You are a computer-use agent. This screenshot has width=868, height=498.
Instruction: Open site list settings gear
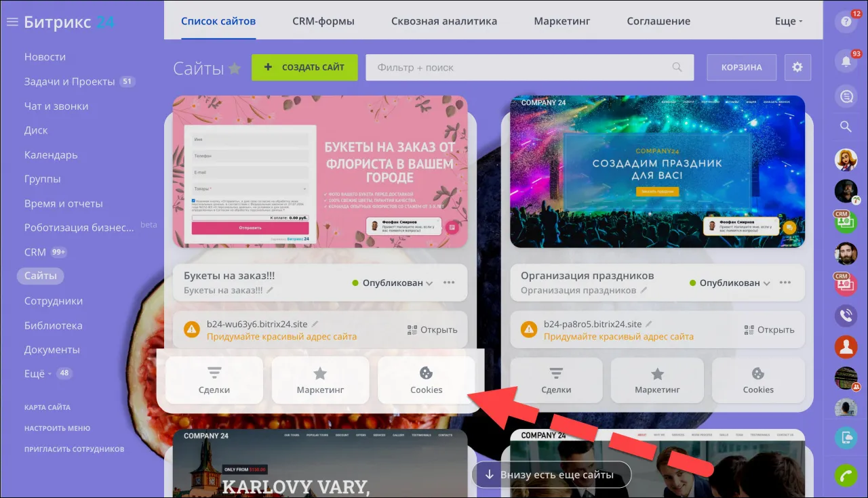[x=797, y=67]
